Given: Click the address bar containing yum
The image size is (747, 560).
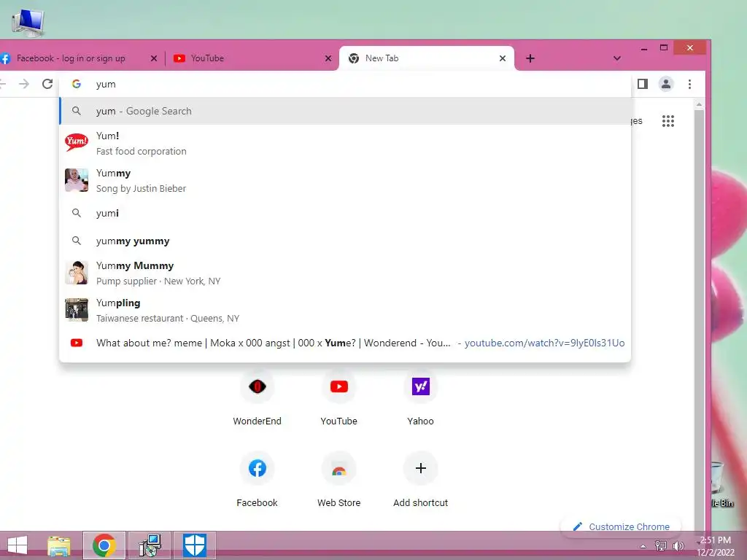Looking at the screenshot, I should click(x=345, y=85).
